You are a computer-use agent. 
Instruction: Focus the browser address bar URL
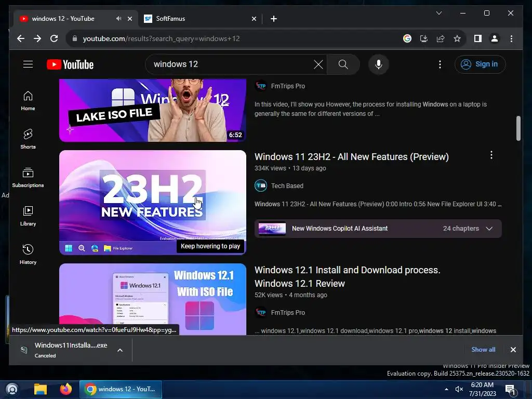coord(162,38)
